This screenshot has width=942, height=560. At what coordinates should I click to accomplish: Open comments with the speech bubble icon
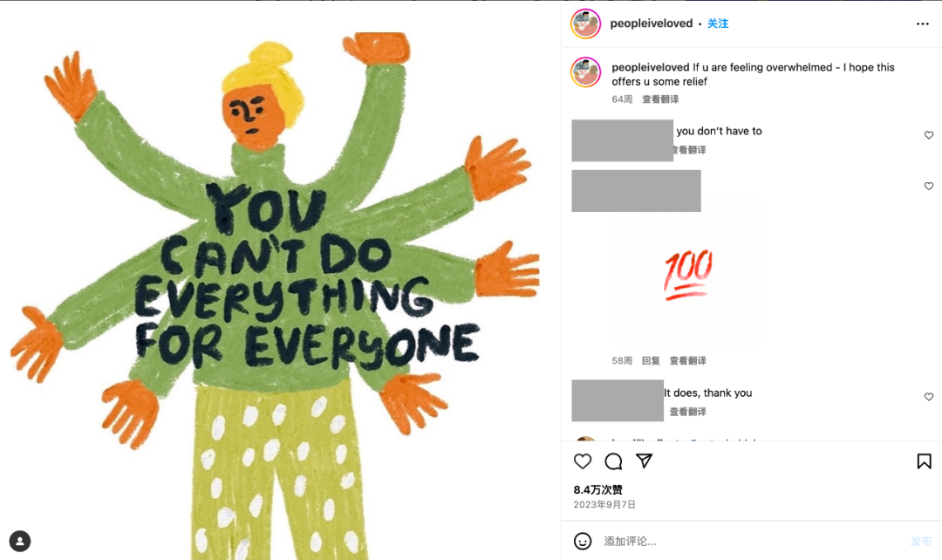[x=613, y=461]
